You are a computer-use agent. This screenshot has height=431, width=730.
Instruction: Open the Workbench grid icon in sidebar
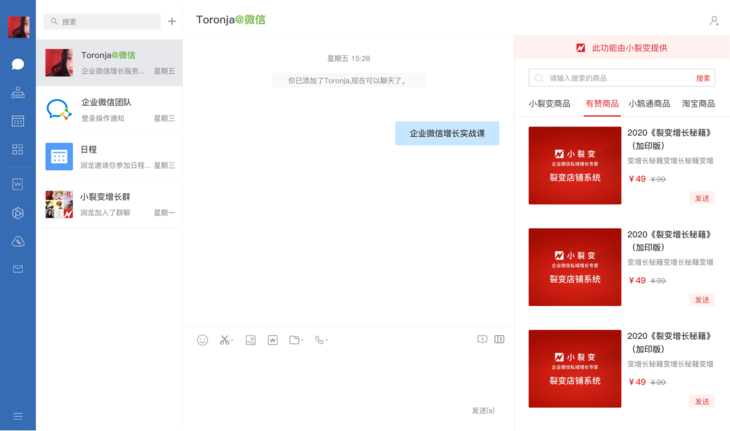pos(18,149)
